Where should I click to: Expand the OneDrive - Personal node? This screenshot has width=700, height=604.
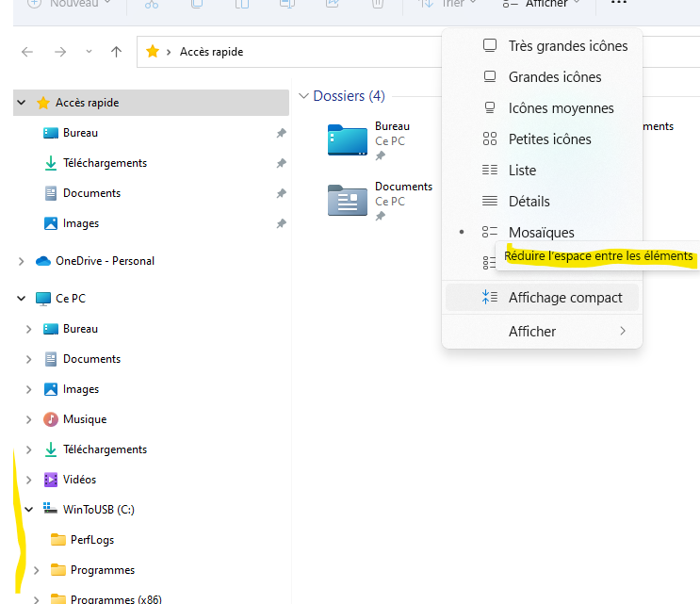21,261
